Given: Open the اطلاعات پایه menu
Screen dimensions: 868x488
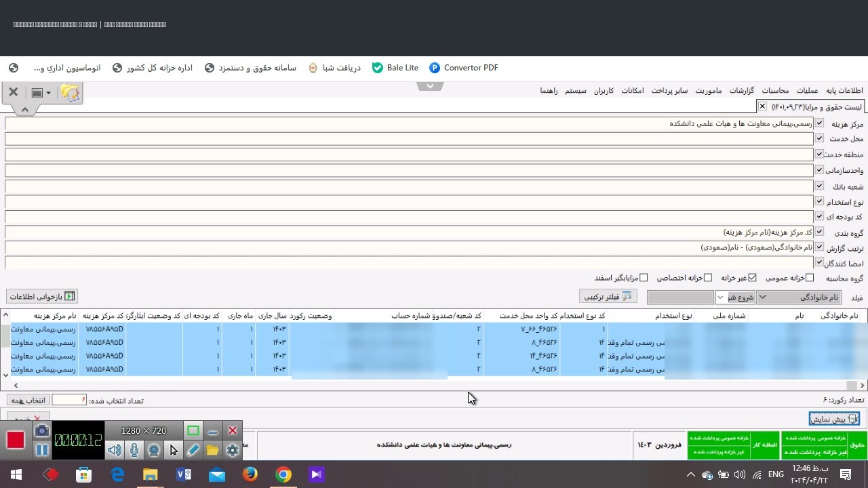Looking at the screenshot, I should pyautogui.click(x=844, y=91).
